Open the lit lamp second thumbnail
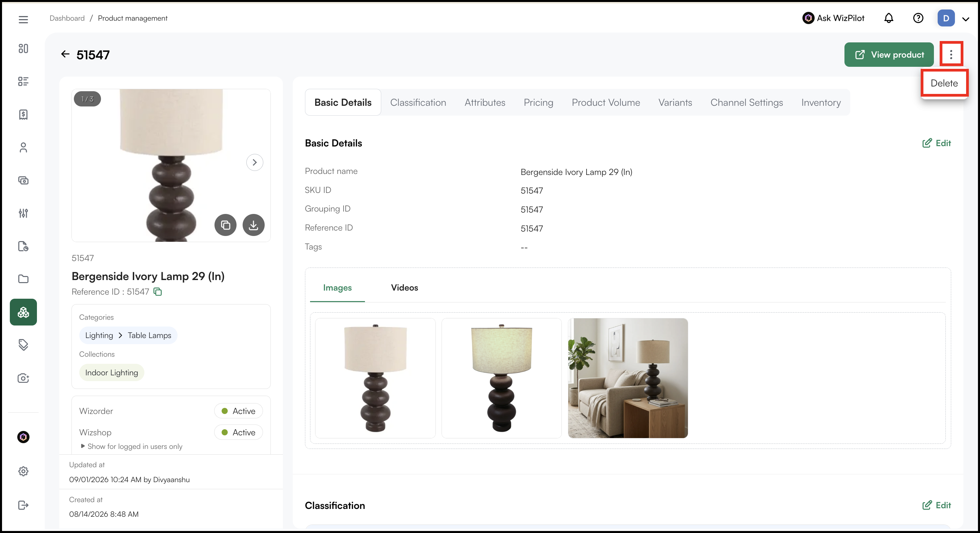 point(502,378)
